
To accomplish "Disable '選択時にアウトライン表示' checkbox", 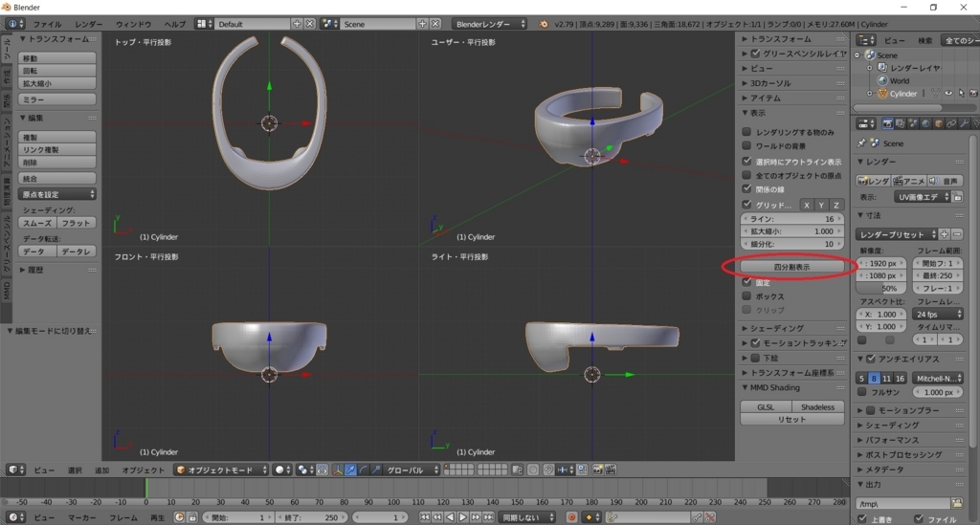I will (x=746, y=161).
